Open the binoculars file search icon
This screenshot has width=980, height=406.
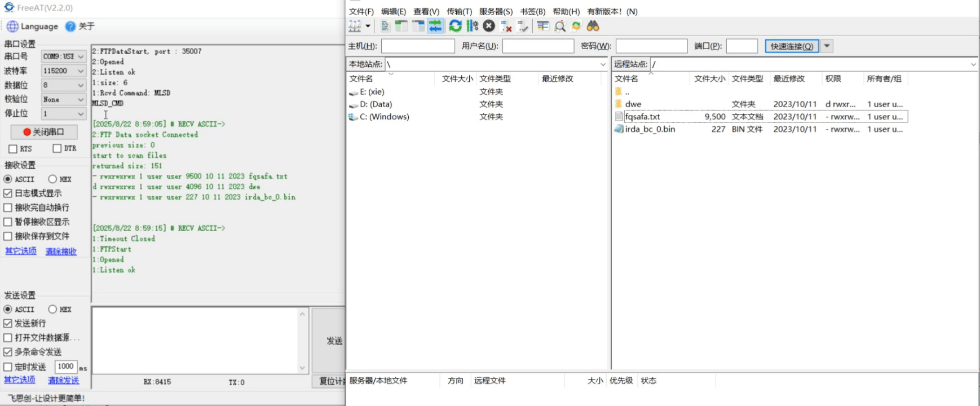pyautogui.click(x=593, y=26)
